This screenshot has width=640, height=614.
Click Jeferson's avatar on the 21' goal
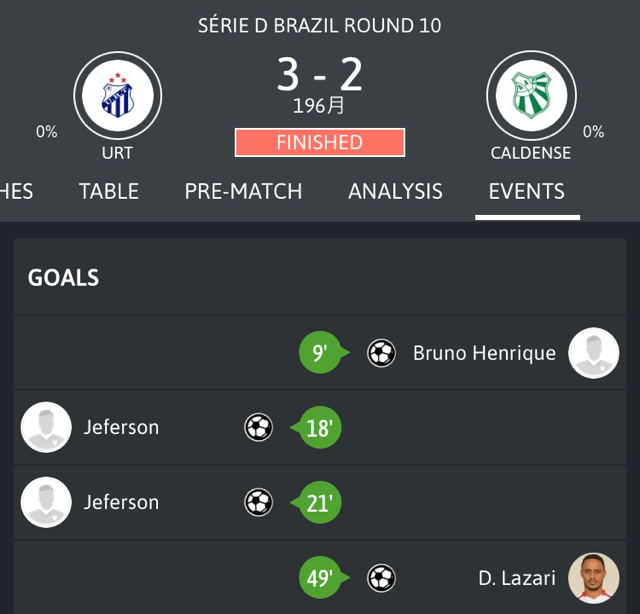46,502
